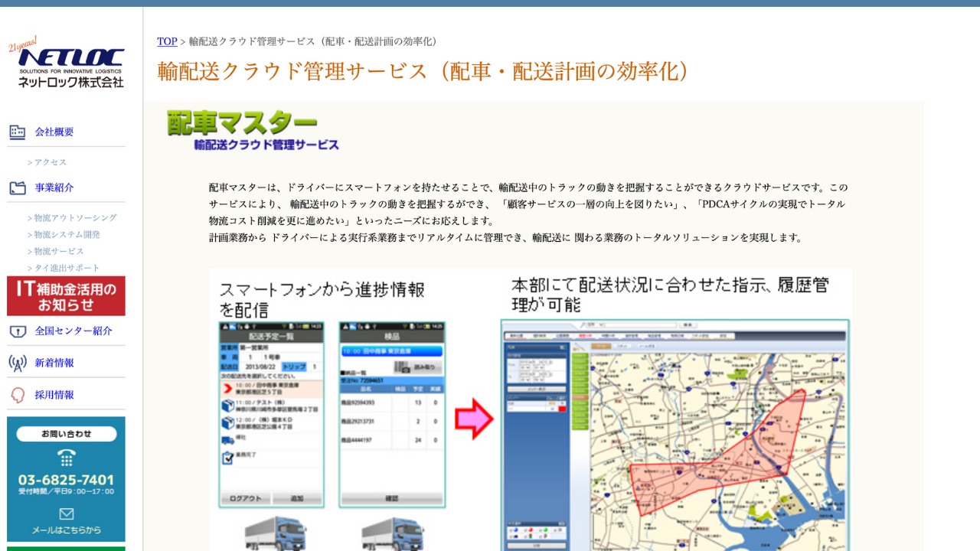Viewport: 980px width, 551px height.
Task: Click the heading スマートフォンから進捗情報を配信
Action: 322,299
